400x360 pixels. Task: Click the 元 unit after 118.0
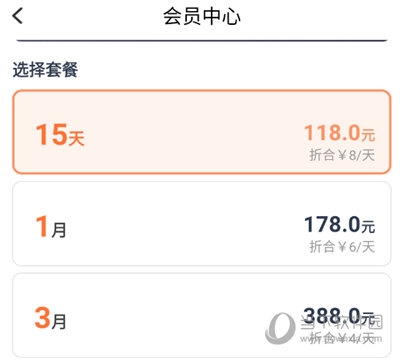(368, 135)
